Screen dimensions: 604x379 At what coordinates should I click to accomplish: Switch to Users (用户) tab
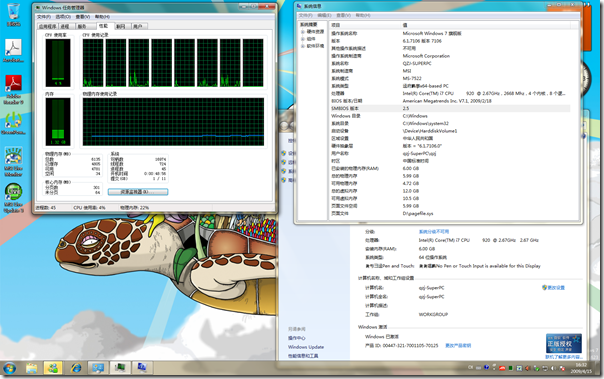[x=138, y=26]
